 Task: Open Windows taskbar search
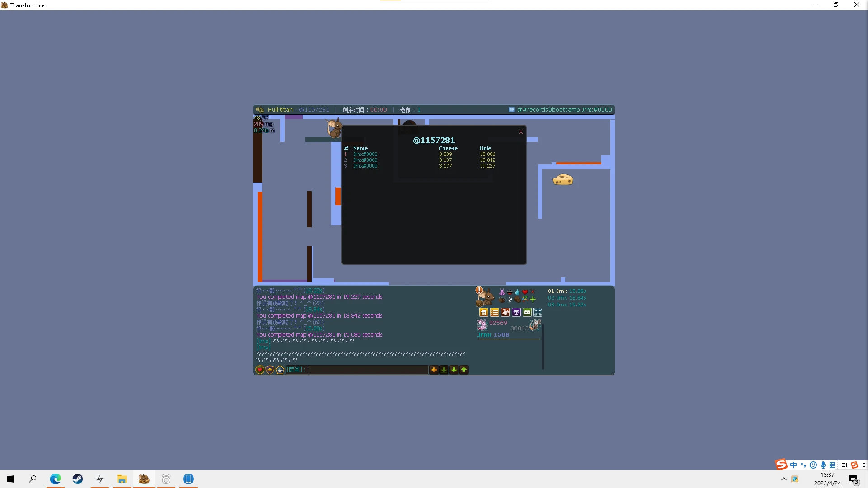(x=33, y=479)
